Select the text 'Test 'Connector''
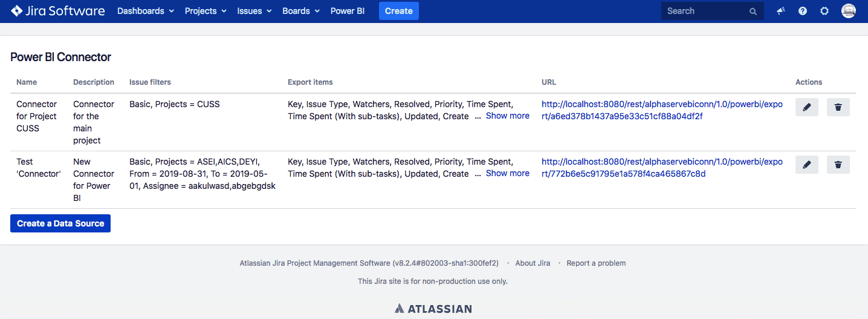The image size is (868, 319). [x=39, y=168]
